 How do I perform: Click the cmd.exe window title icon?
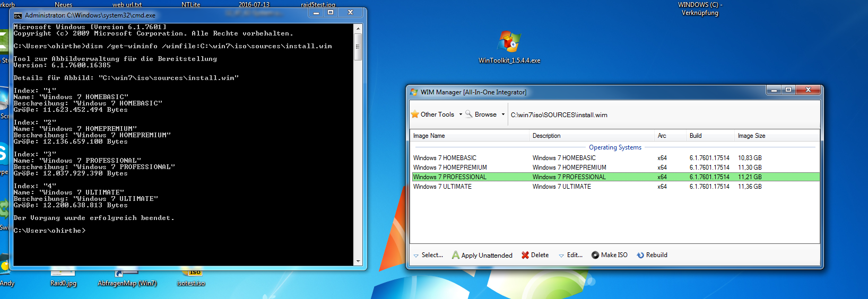pyautogui.click(x=18, y=15)
